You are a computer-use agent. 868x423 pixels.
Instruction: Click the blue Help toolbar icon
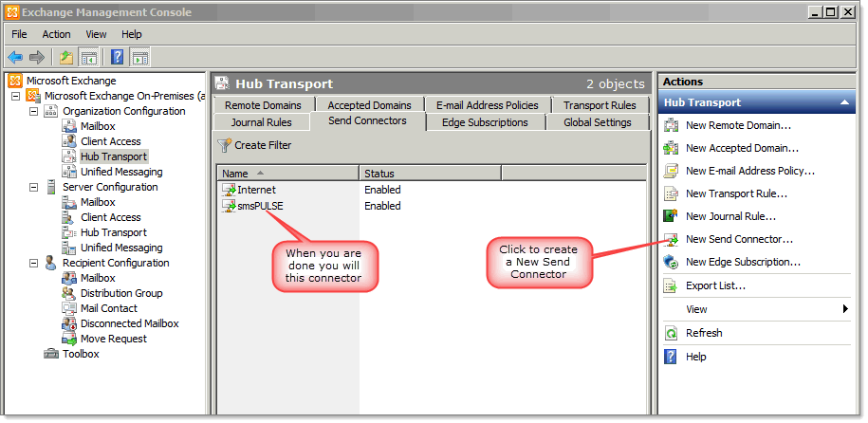117,57
